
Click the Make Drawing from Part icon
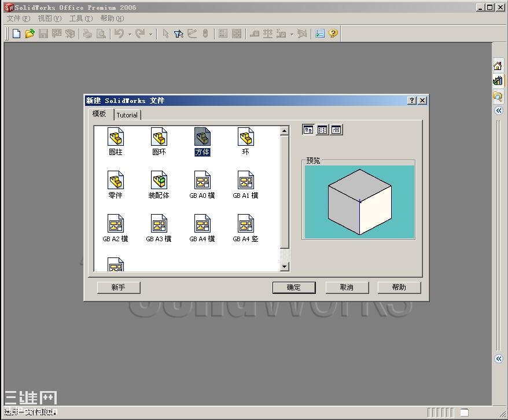57,34
